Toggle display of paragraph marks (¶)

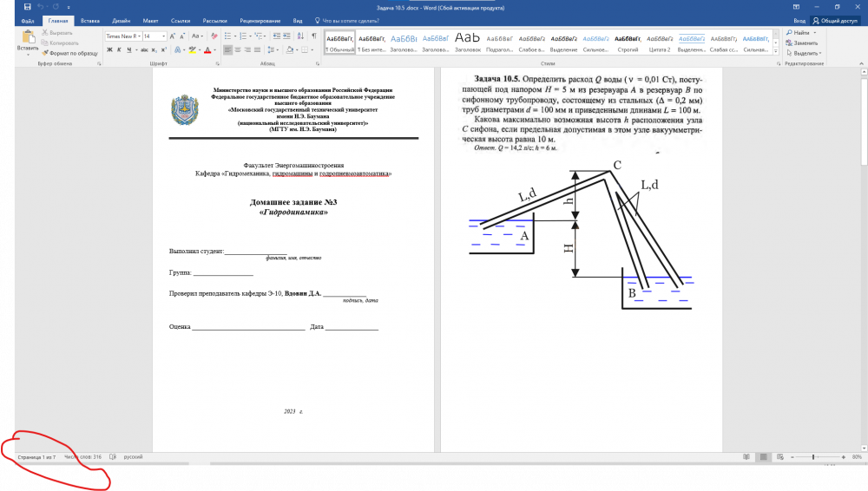(313, 36)
